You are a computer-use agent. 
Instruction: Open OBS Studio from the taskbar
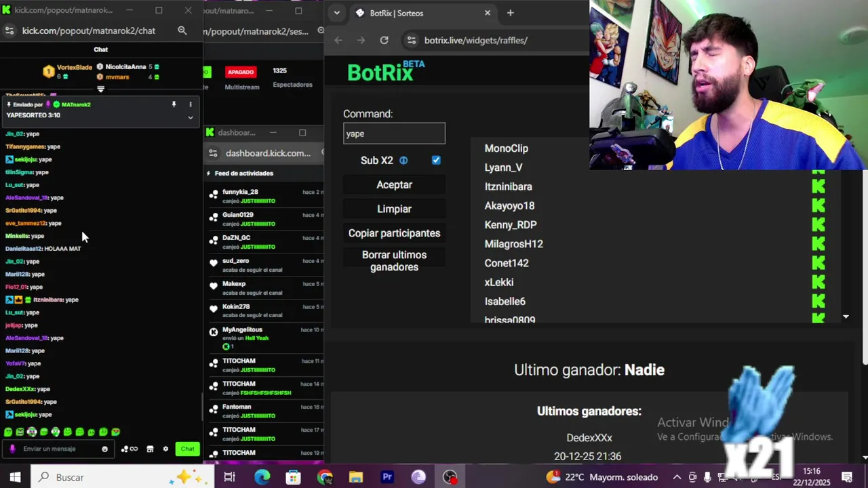click(450, 477)
